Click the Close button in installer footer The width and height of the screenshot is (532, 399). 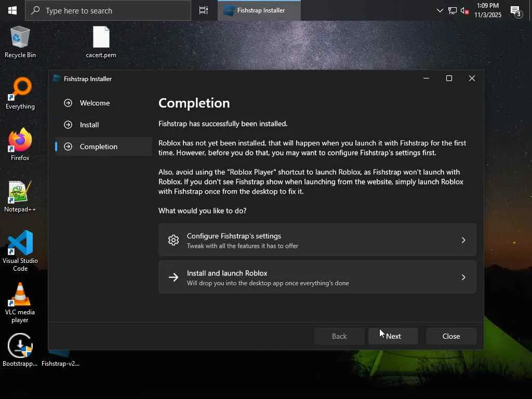click(451, 336)
